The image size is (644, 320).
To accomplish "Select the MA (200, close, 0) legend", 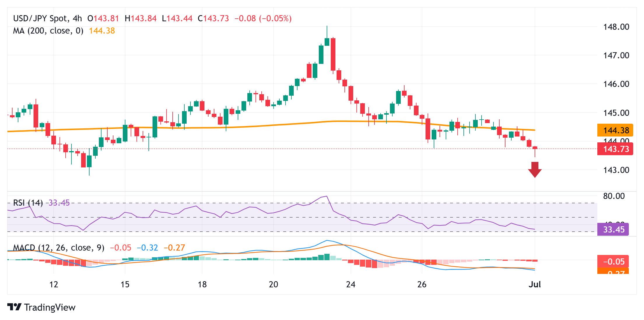I will [x=48, y=31].
